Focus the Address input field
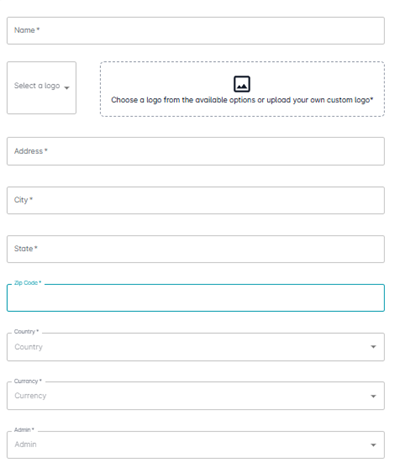Viewport: 410px width, 468px height. pos(196,151)
